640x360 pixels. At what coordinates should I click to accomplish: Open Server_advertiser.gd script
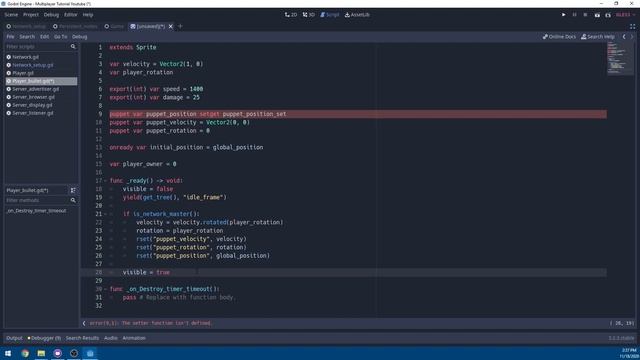[x=35, y=89]
